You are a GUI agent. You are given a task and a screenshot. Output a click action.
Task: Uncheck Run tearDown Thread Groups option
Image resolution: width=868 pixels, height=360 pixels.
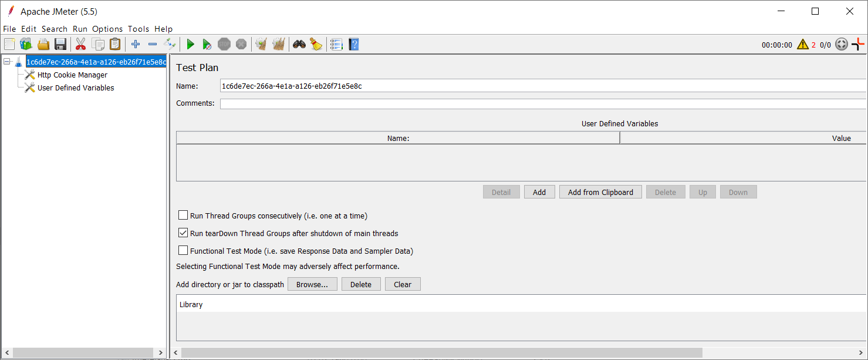coord(183,233)
